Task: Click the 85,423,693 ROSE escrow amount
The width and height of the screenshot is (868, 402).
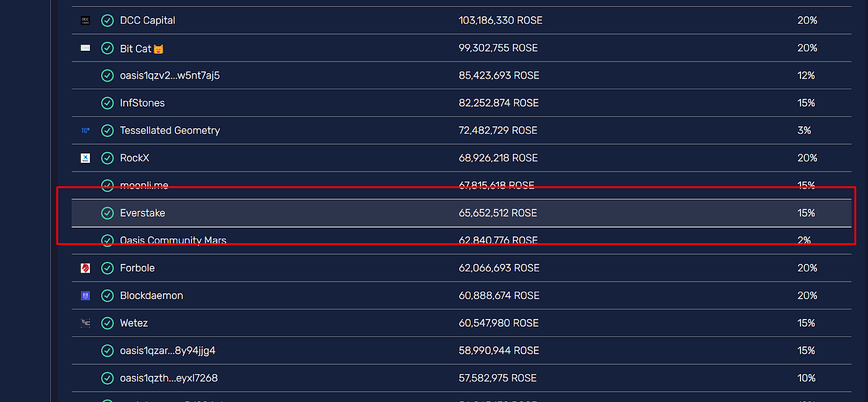Action: [499, 76]
